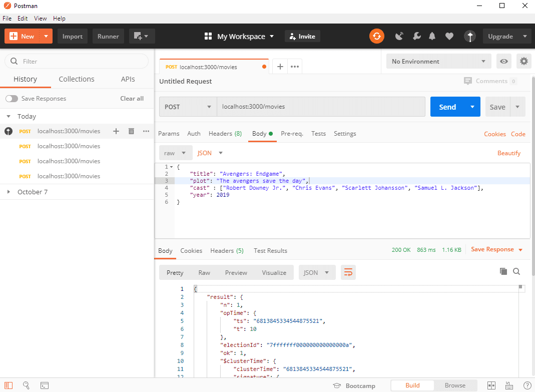The height and width of the screenshot is (392, 535).
Task: Click the blue Send button
Action: (x=447, y=107)
